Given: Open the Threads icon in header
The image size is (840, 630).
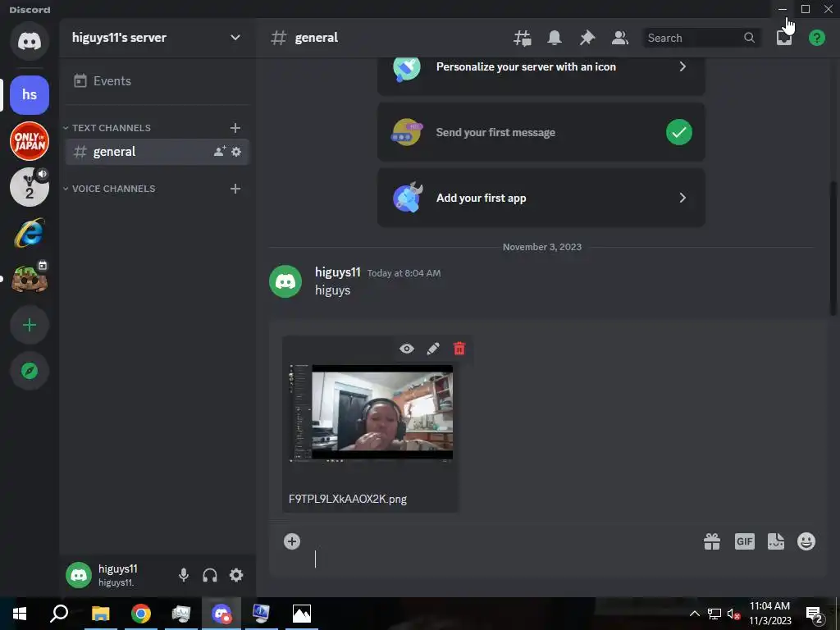Looking at the screenshot, I should pyautogui.click(x=523, y=38).
